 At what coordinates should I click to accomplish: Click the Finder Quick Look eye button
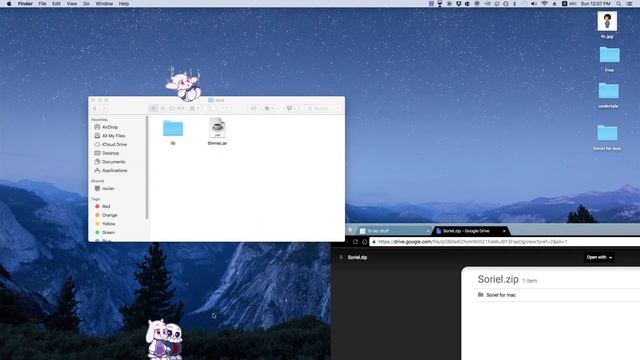(x=254, y=108)
